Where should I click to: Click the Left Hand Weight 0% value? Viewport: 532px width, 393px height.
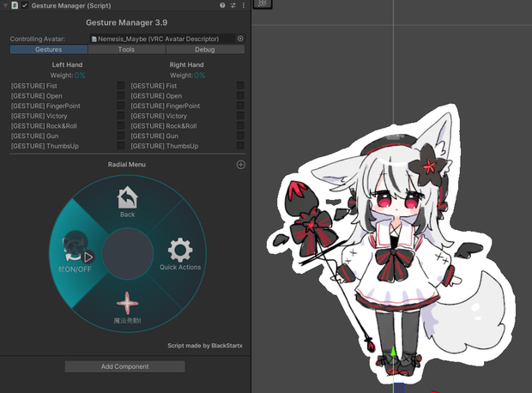[x=80, y=76]
